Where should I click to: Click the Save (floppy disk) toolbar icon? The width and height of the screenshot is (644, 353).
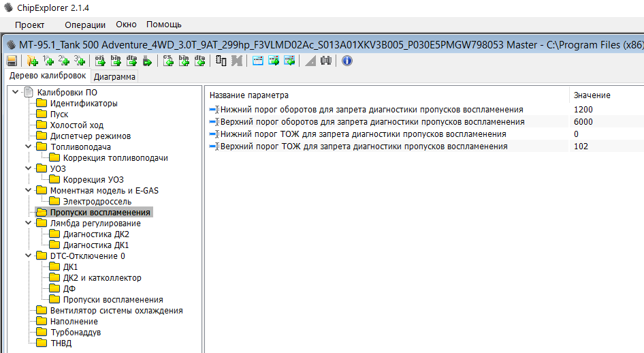tap(12, 61)
